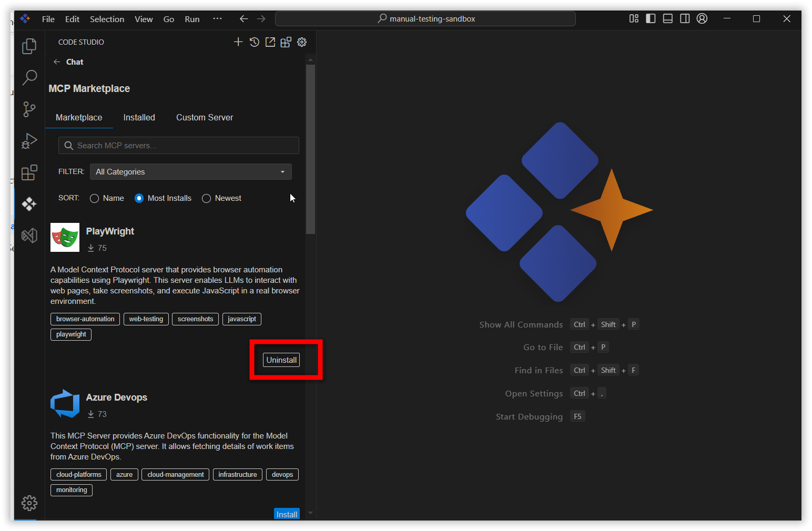Open Code Studio settings gear icon
Image resolution: width=812 pixels, height=531 pixels.
(302, 42)
